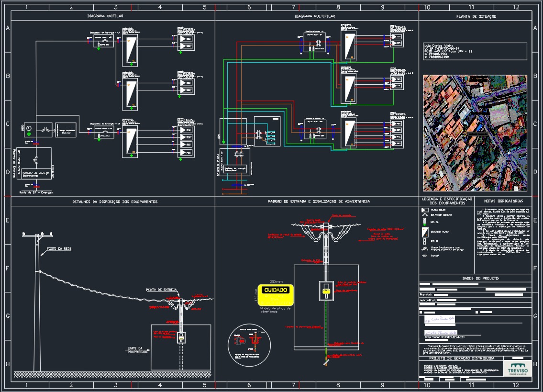Select the circled T transformer symbol with green ground
The width and height of the screenshot is (543, 392).
(x=29, y=130)
